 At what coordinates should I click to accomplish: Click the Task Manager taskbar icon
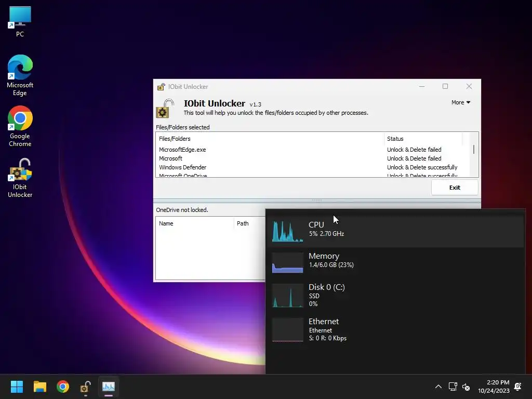coord(109,387)
